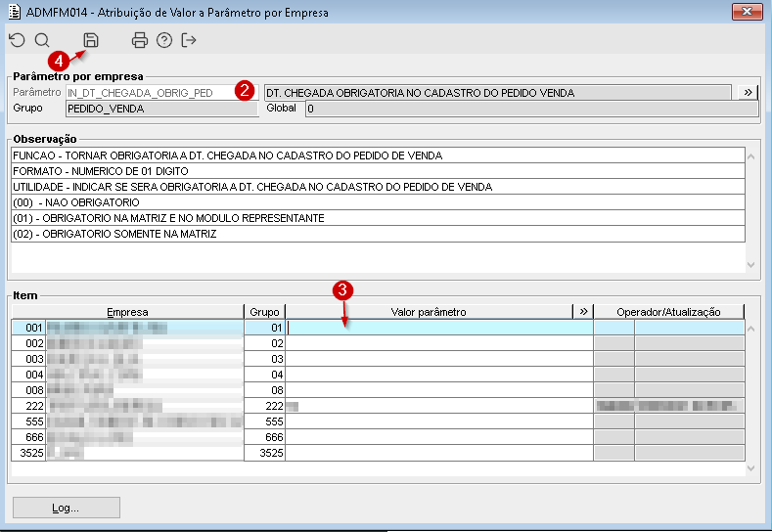Select the FUNCAO observation line
The image size is (772, 532).
[x=378, y=155]
